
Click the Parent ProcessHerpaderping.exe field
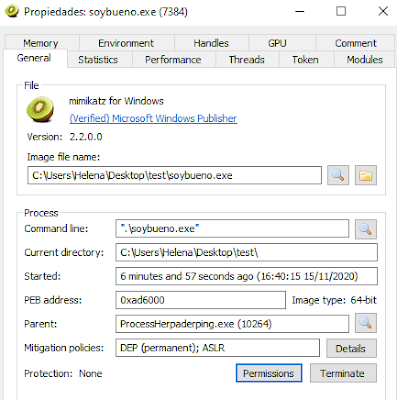(232, 324)
